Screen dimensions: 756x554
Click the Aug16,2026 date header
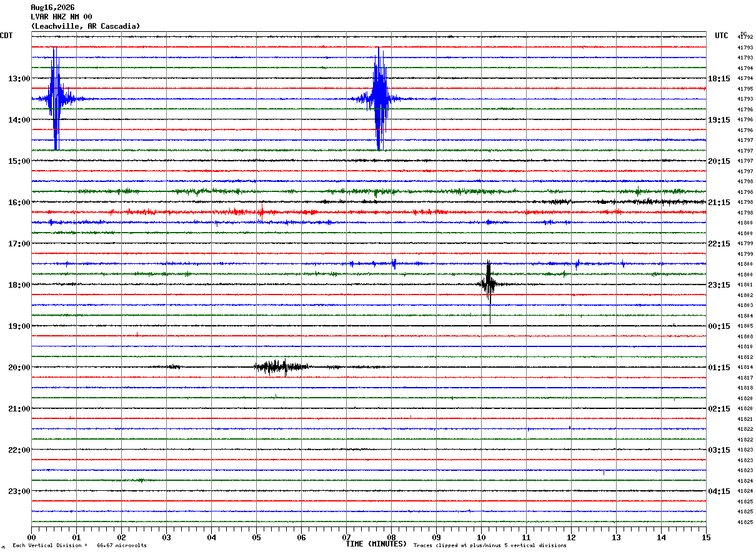tap(52, 8)
